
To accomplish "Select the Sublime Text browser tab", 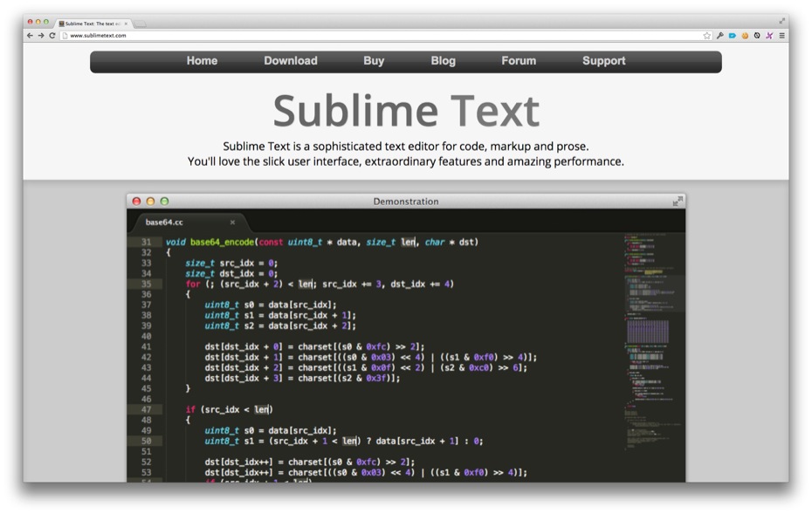I will (x=93, y=24).
